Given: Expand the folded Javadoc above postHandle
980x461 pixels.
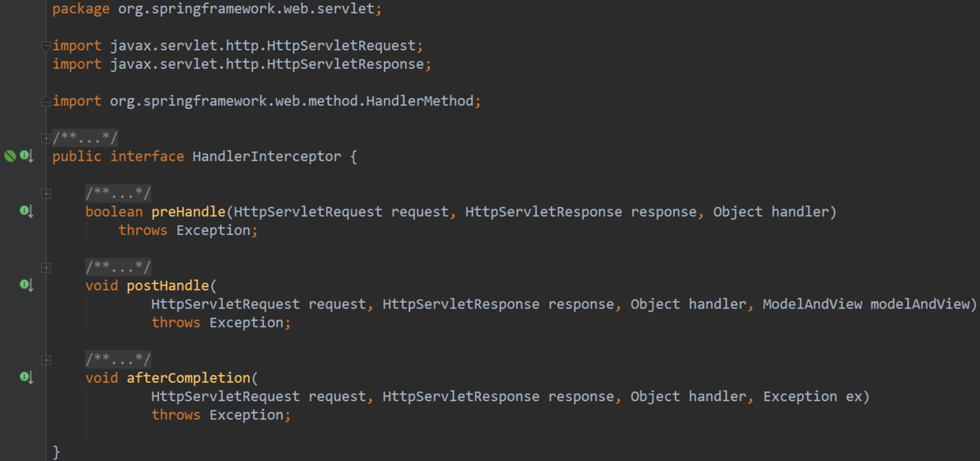Looking at the screenshot, I should click(x=46, y=267).
